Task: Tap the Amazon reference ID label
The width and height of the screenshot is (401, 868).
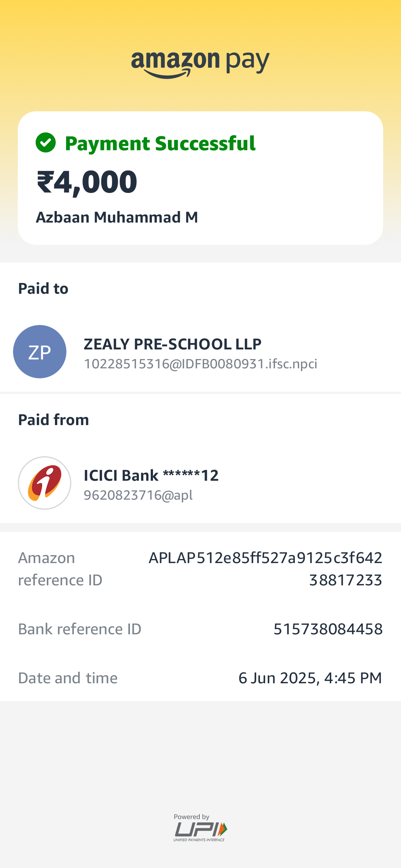Action: (60, 569)
